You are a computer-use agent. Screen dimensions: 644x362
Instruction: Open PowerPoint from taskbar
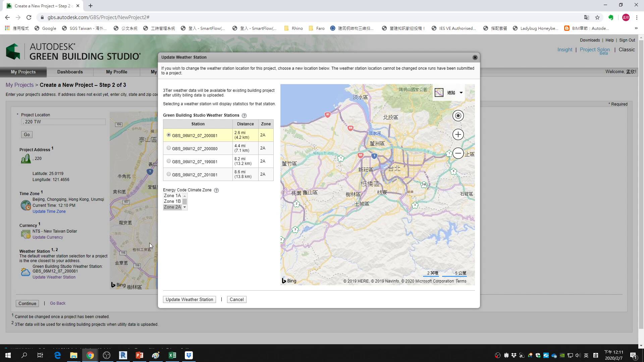(140, 355)
